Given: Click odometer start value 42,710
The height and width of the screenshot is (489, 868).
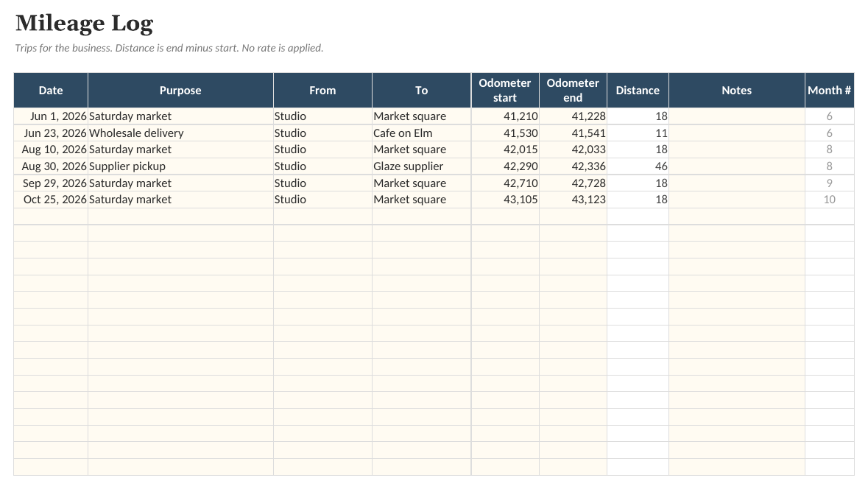Looking at the screenshot, I should click(505, 183).
